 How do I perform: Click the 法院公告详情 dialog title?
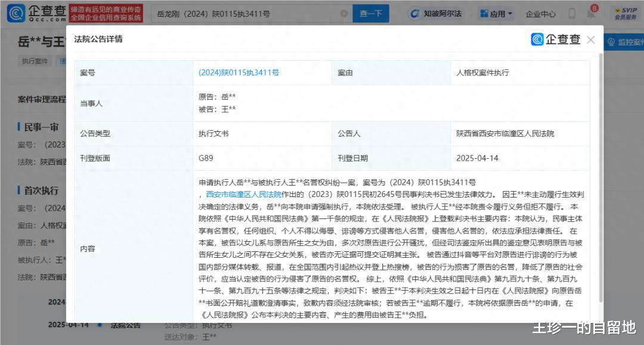[x=98, y=39]
